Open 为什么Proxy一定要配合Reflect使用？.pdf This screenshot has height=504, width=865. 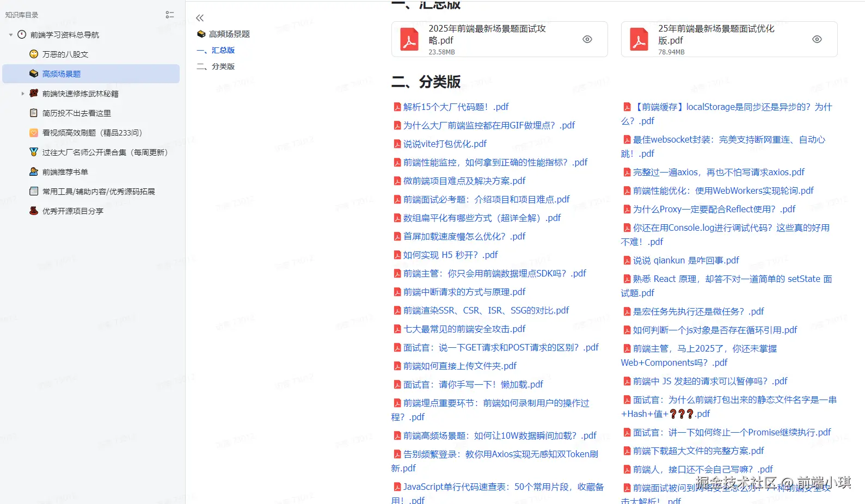tap(714, 209)
